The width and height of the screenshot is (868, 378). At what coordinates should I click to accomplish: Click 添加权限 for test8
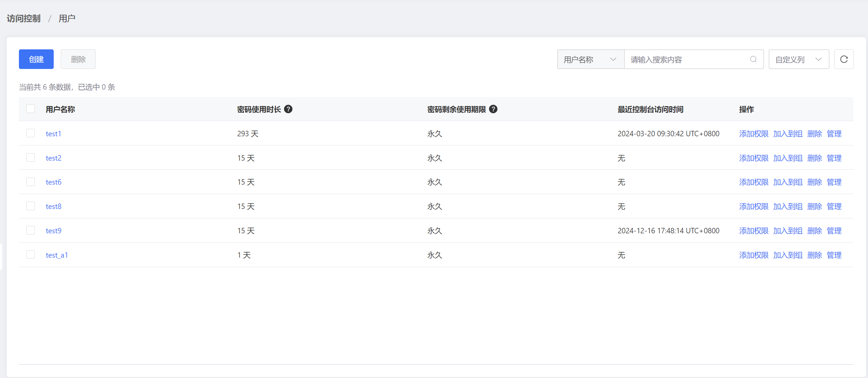pyautogui.click(x=754, y=206)
